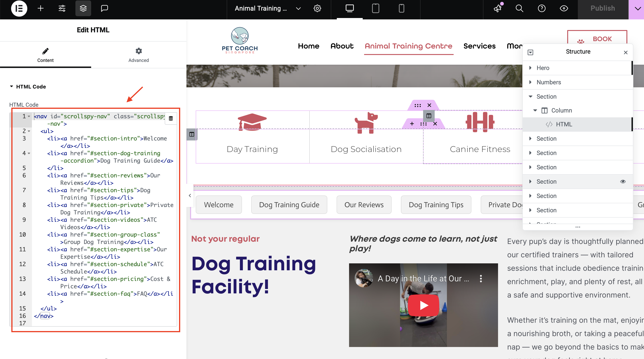Image resolution: width=644 pixels, height=359 pixels.
Task: Click the graduation cap Day Training icon
Action: click(252, 122)
